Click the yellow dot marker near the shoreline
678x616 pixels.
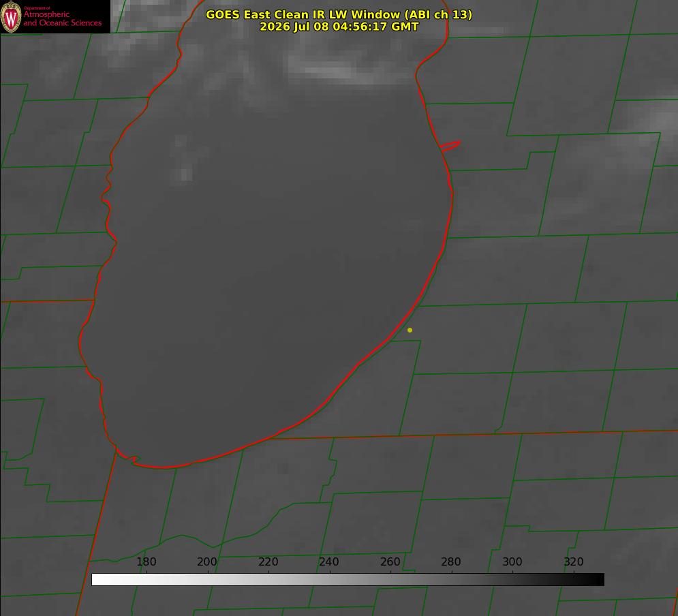pos(410,330)
